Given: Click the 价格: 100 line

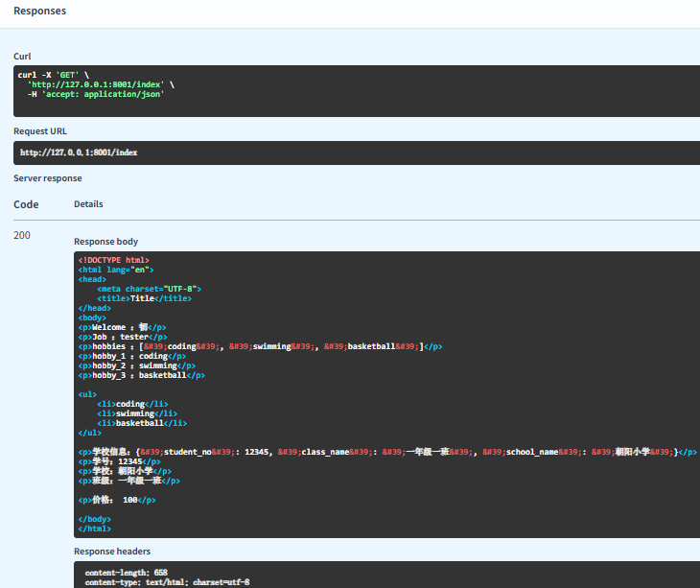Looking at the screenshot, I should pyautogui.click(x=117, y=500).
